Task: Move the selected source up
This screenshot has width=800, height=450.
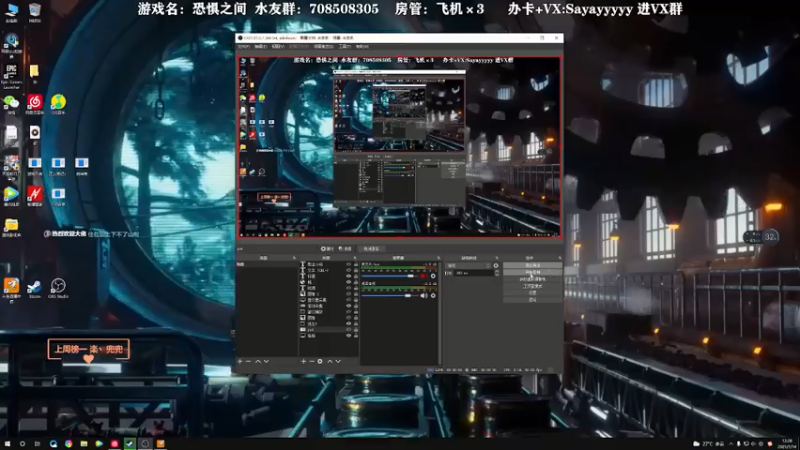Action: tap(330, 361)
